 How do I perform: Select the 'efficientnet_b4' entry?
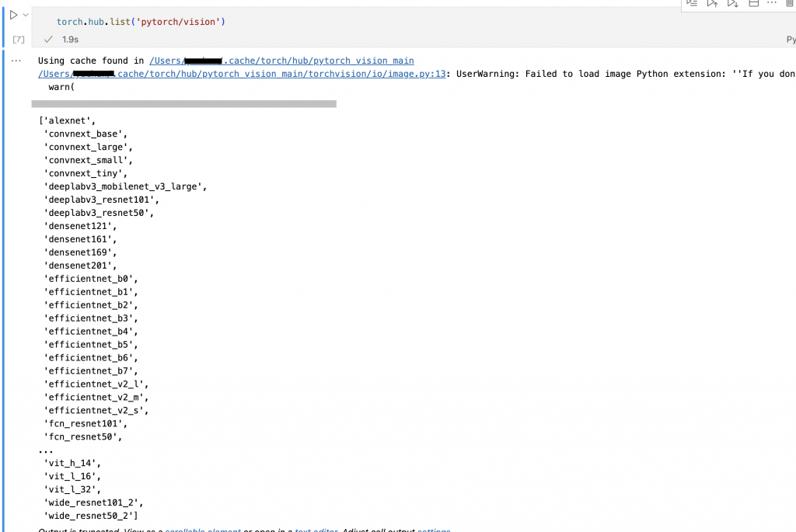click(90, 332)
